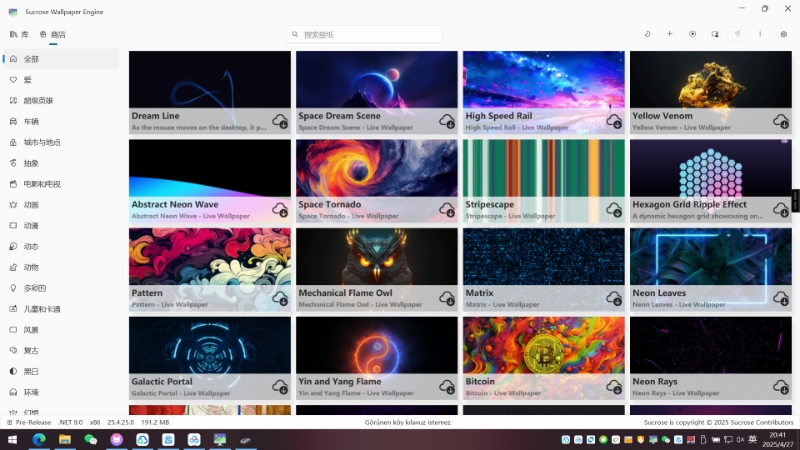The image size is (800, 450).
Task: Download the Mechanical Flame Owl wallpaper
Action: [x=447, y=298]
